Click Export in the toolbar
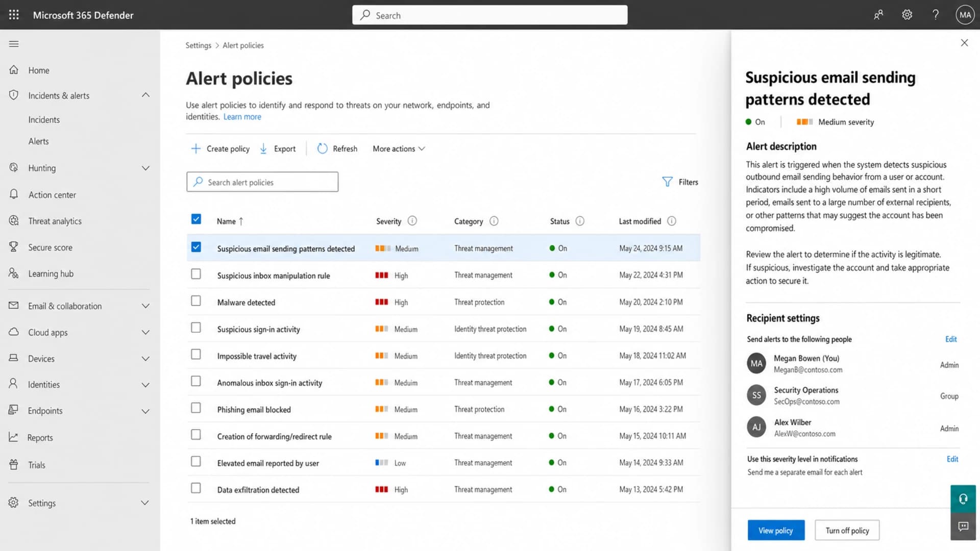This screenshot has height=551, width=980. (x=278, y=148)
